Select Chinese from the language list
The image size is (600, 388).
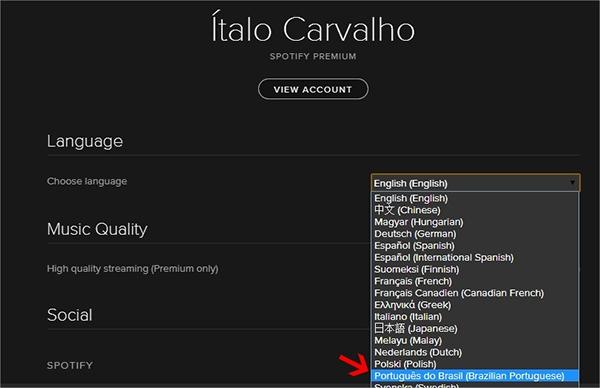474,210
